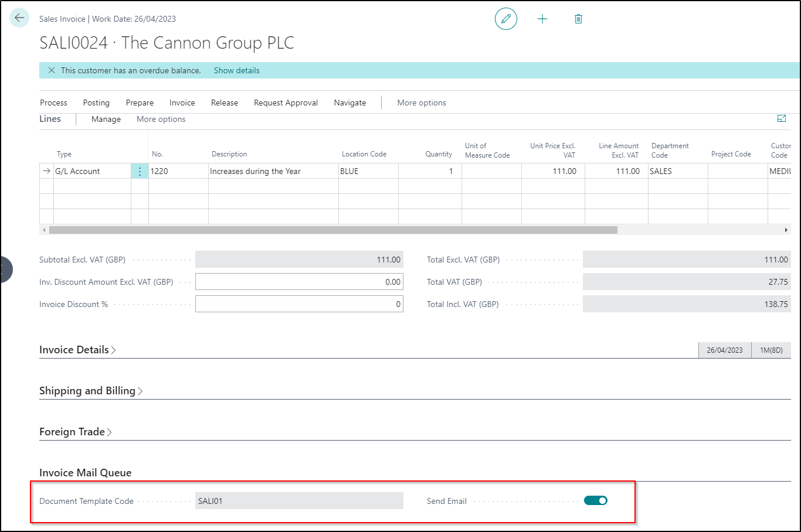This screenshot has height=532, width=801.
Task: Click the BLUE location code cell
Action: point(368,171)
